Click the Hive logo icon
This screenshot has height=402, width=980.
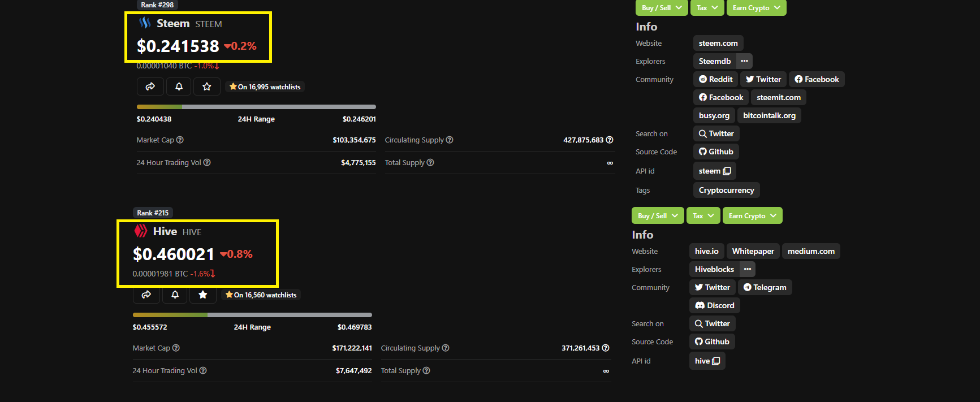point(141,231)
